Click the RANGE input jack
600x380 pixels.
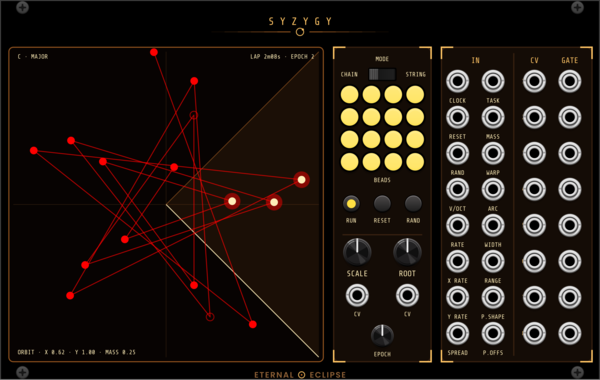[493, 261]
